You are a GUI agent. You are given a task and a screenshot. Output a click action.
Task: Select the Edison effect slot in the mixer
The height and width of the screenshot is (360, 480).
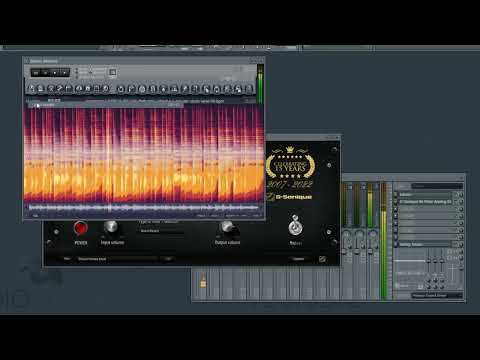[x=424, y=195]
